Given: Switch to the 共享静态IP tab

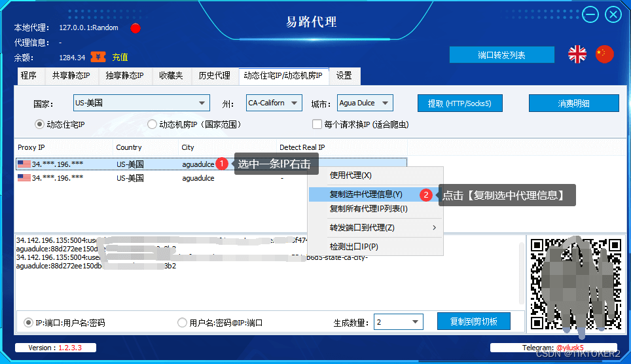Looking at the screenshot, I should coord(71,76).
